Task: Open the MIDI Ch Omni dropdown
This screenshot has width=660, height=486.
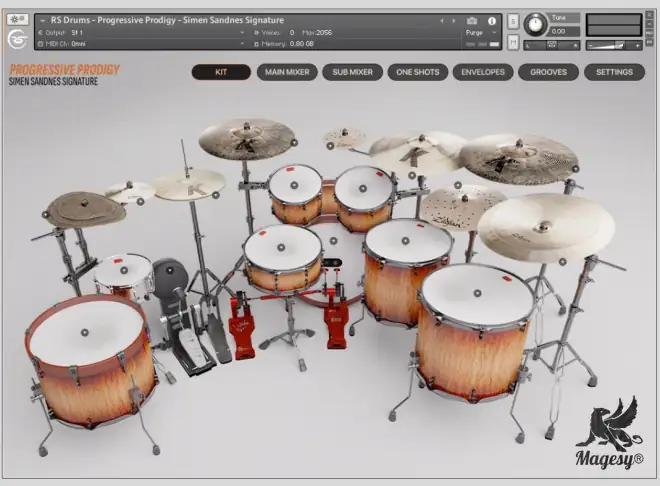Action: [141, 44]
